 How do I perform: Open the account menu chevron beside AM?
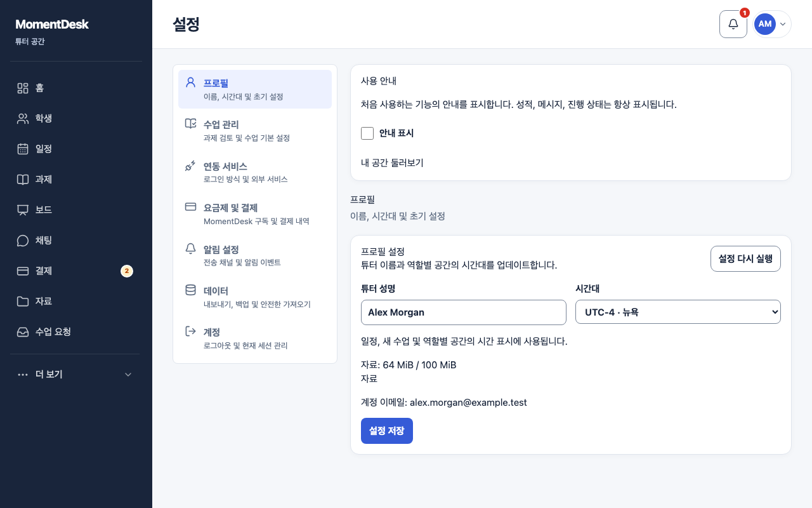coord(783,24)
